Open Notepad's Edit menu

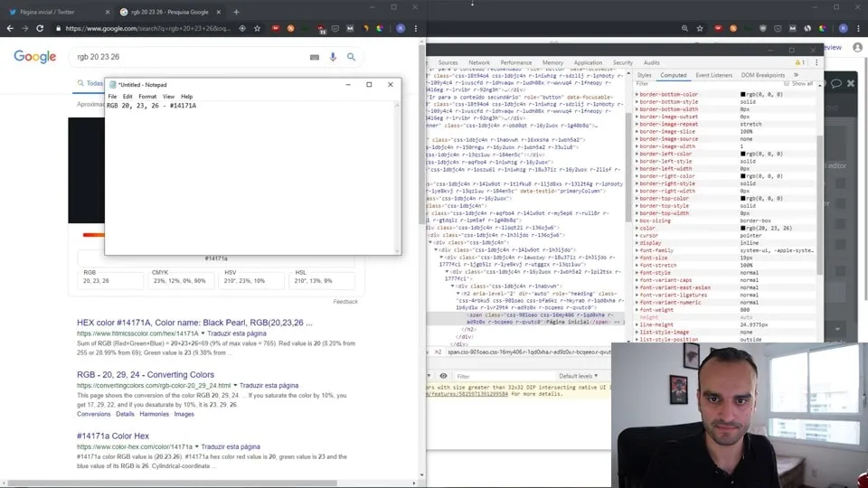pyautogui.click(x=127, y=97)
